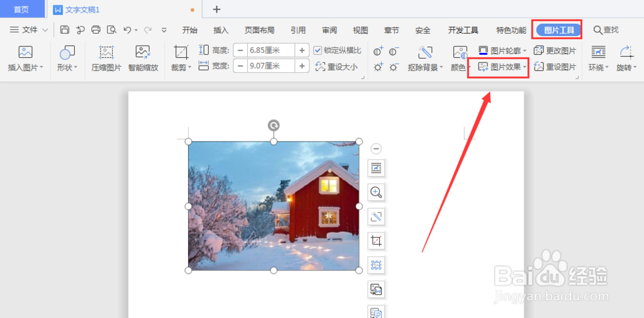This screenshot has height=318, width=644.
Task: Click the minus collapse icon beside the picture
Action: [376, 149]
